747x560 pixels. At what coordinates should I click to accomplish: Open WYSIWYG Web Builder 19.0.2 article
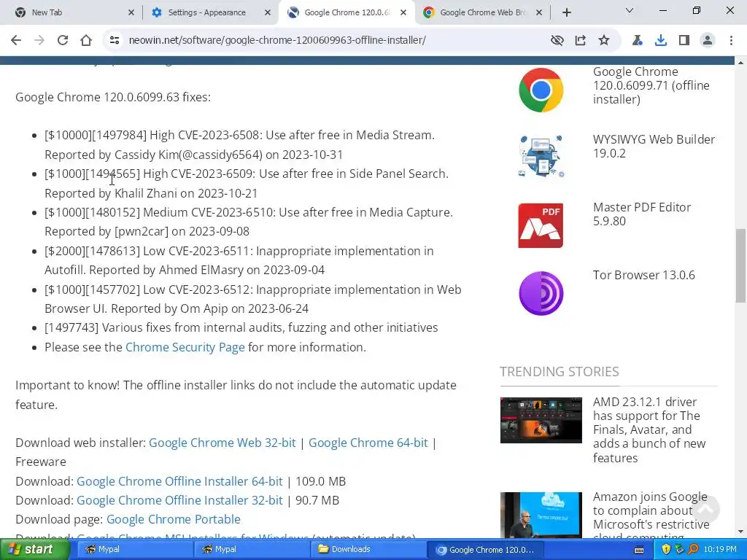(x=654, y=146)
